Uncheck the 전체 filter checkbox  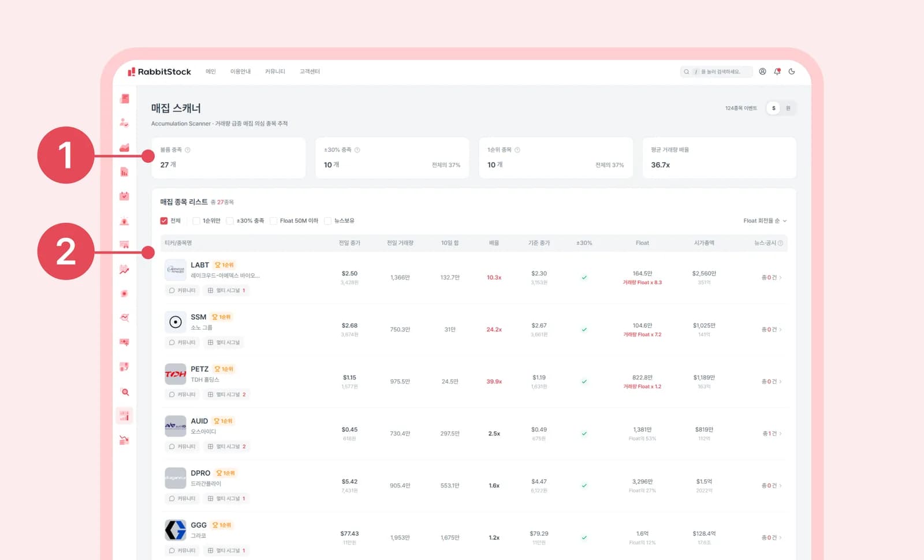click(164, 221)
